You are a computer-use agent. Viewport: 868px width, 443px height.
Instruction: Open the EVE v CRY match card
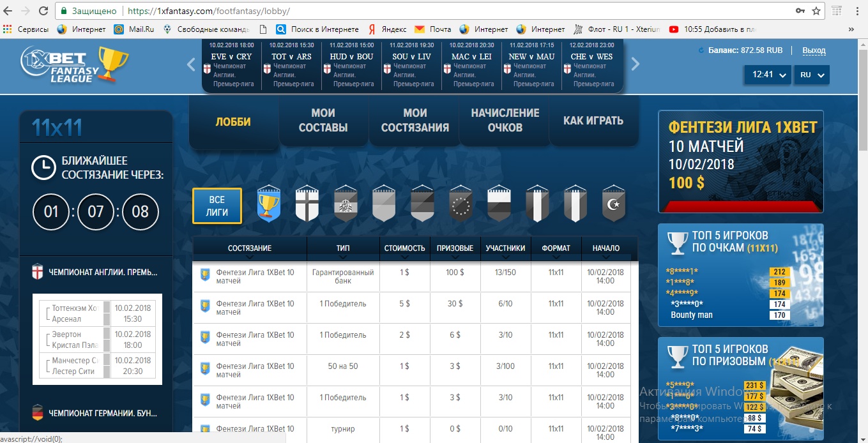point(231,65)
